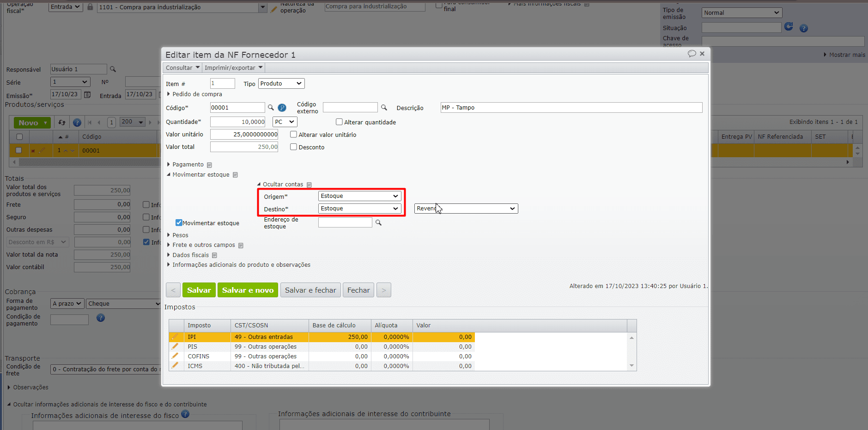
Task: Click the Salvar e fechar button
Action: coord(310,290)
